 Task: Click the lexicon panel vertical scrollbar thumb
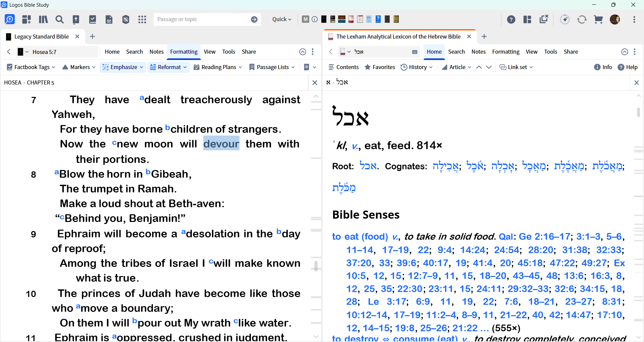pyautogui.click(x=639, y=112)
